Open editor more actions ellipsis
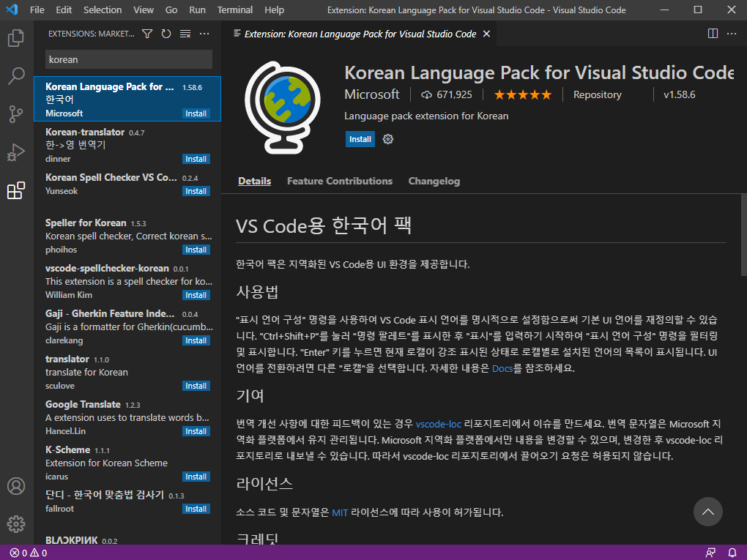 [732, 34]
